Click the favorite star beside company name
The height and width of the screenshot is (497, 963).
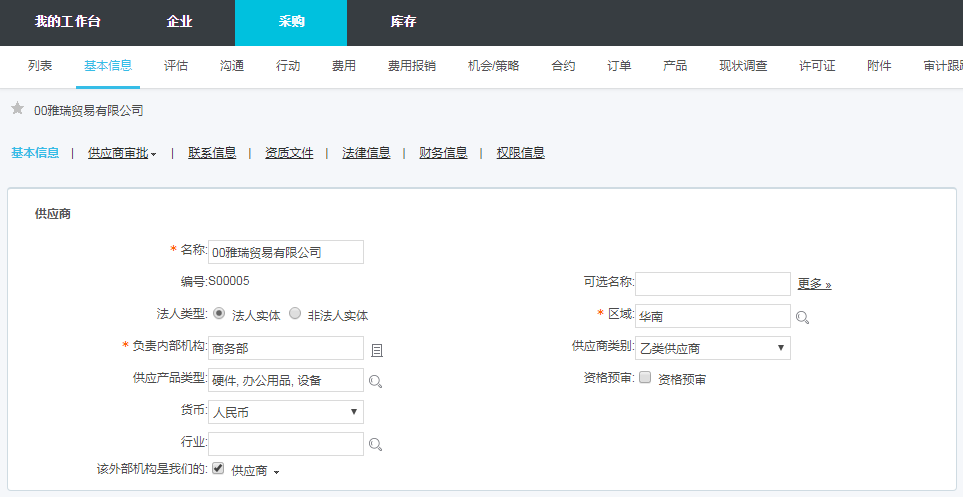[x=17, y=109]
